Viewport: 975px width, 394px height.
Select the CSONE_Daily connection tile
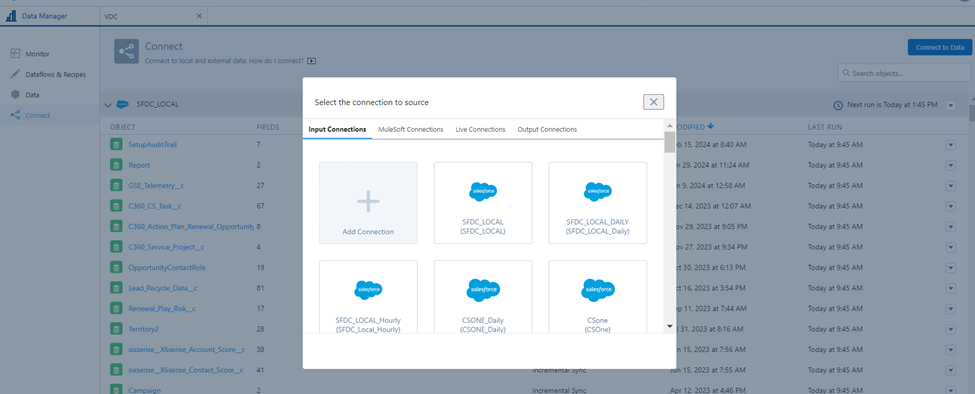pos(483,296)
